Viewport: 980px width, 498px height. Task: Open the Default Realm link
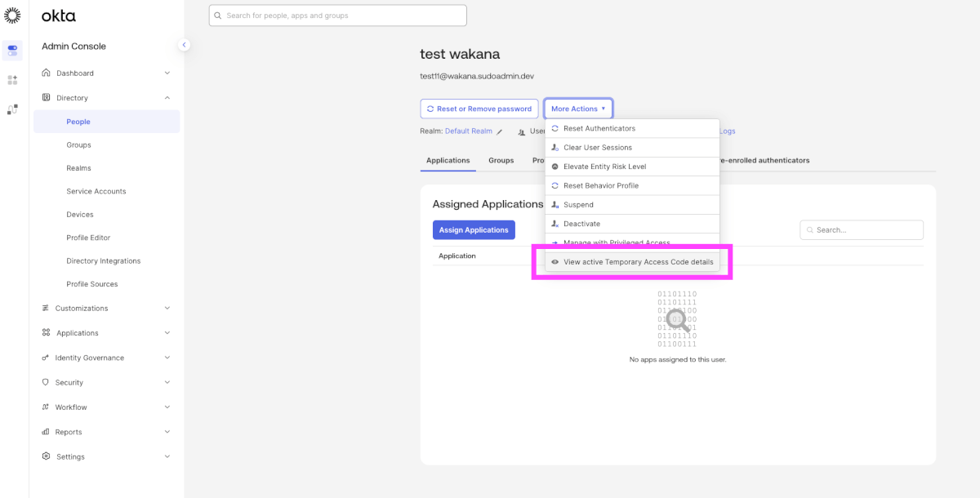click(x=469, y=131)
